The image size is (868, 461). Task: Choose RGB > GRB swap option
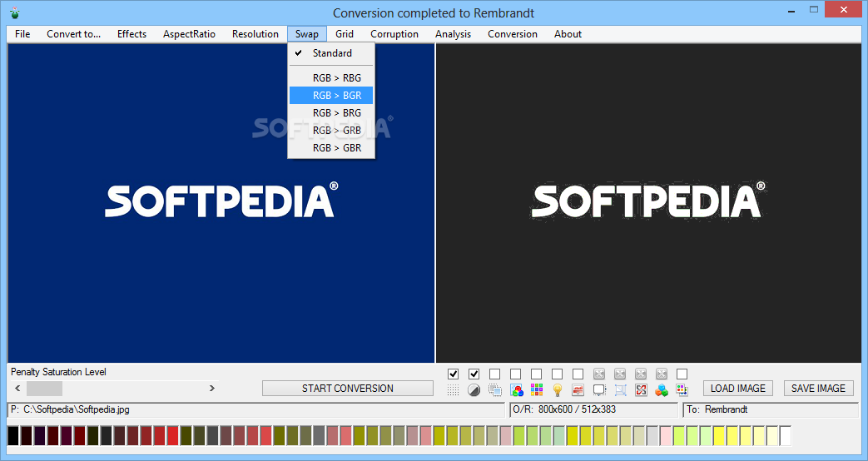coord(331,130)
